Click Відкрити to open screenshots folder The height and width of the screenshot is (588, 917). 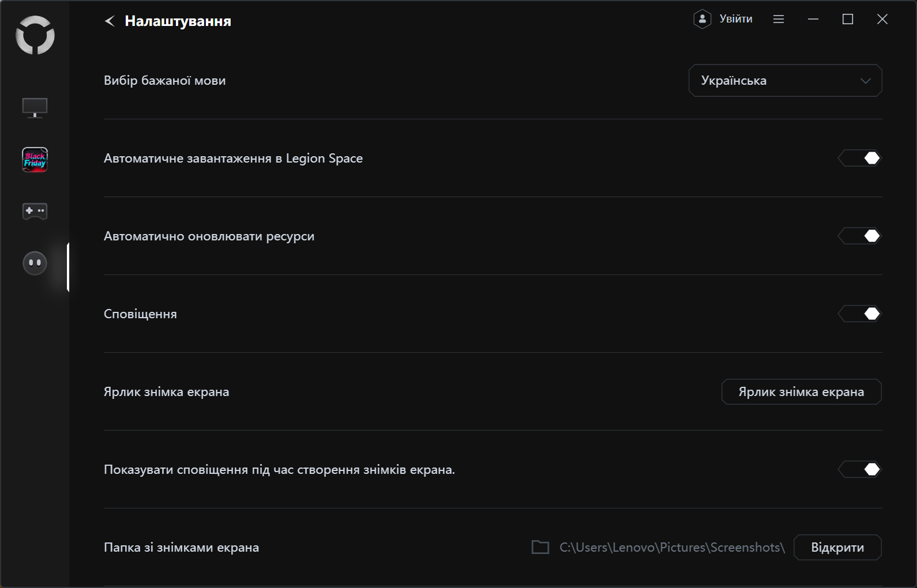(837, 547)
